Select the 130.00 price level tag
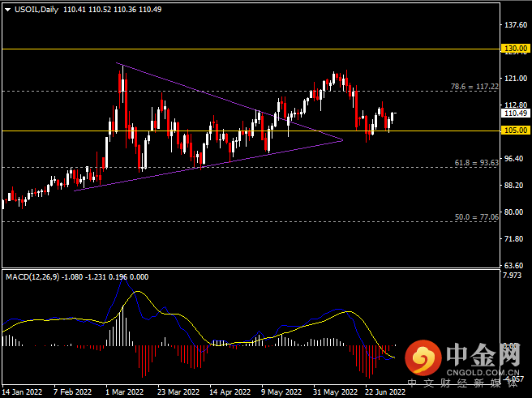The height and width of the screenshot is (398, 532). tap(513, 49)
